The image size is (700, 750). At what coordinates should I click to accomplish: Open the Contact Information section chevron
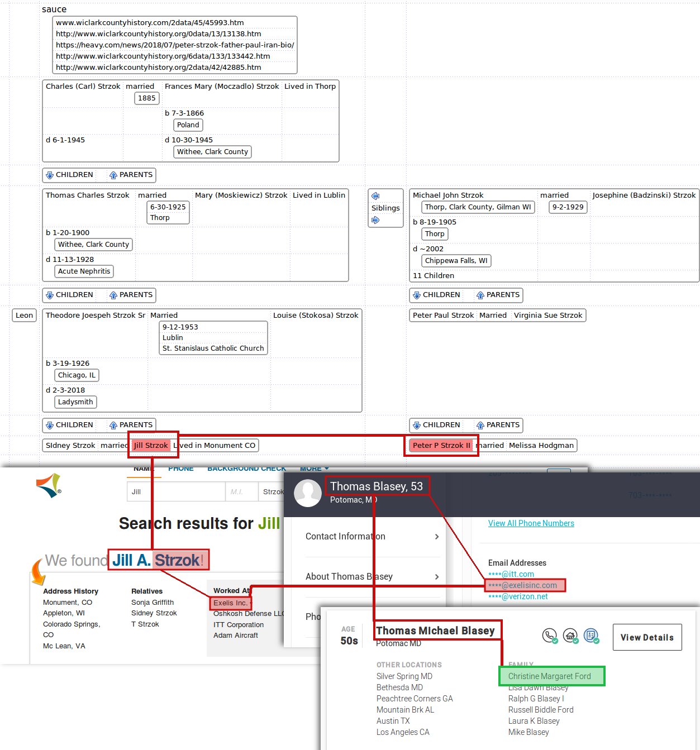point(437,537)
